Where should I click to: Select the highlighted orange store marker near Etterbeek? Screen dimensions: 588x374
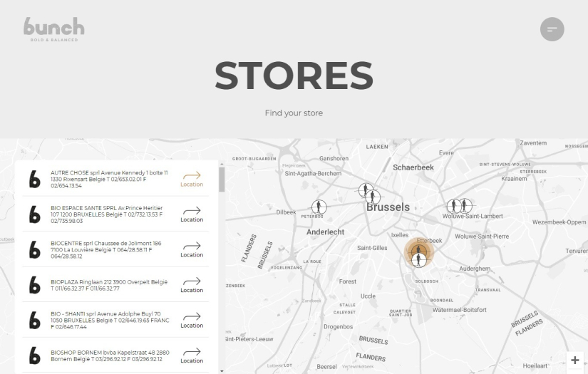tap(418, 251)
